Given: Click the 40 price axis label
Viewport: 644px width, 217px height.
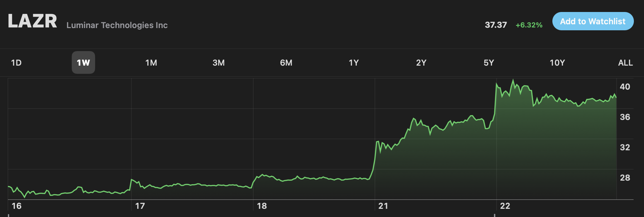Looking at the screenshot, I should [x=625, y=87].
